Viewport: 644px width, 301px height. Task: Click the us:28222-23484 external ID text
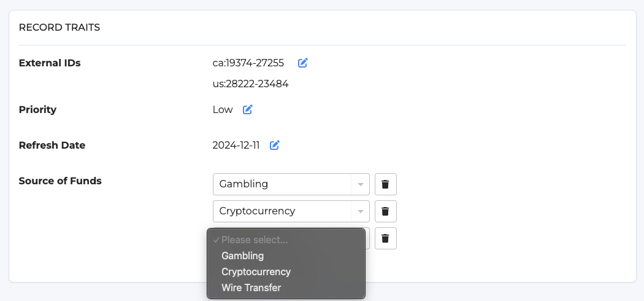(x=250, y=84)
